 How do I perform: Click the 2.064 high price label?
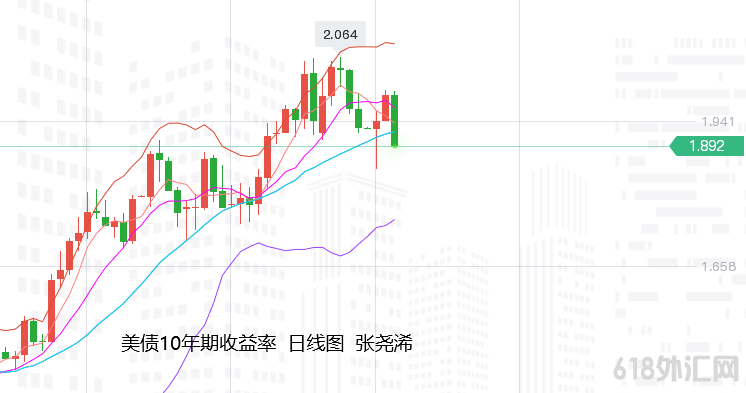tap(340, 35)
